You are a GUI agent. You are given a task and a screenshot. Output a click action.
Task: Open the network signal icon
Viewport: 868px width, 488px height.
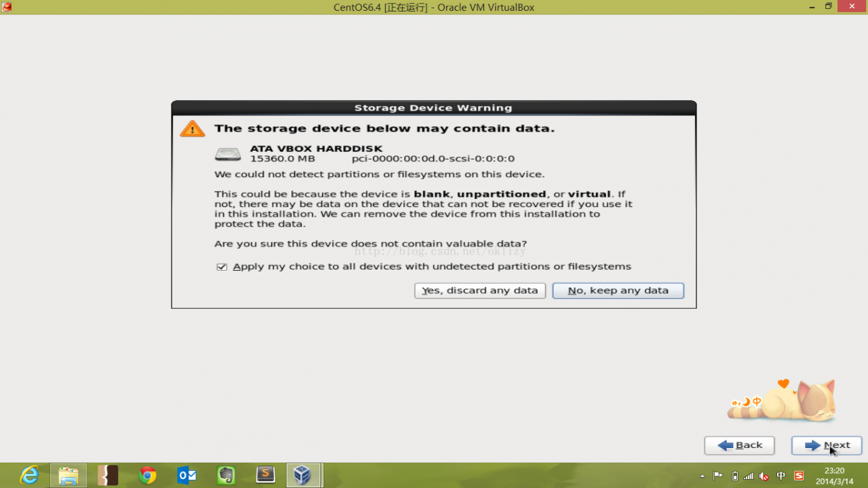coord(749,476)
